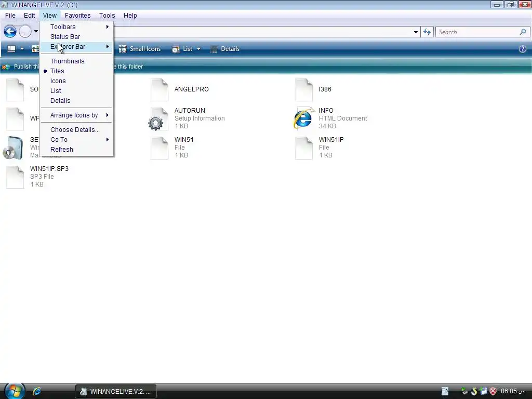This screenshot has height=399, width=532.
Task: Select the I386 file icon
Action: click(303, 90)
